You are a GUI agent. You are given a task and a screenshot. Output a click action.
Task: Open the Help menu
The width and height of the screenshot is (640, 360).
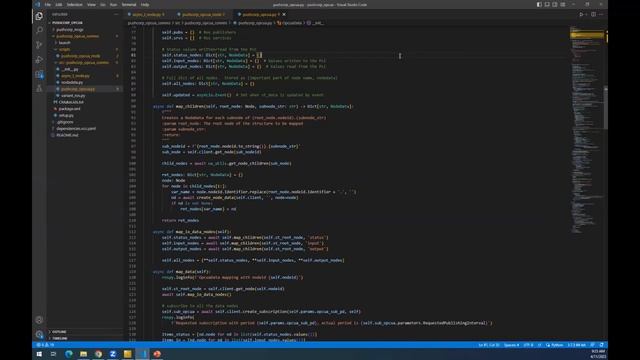click(145, 4)
